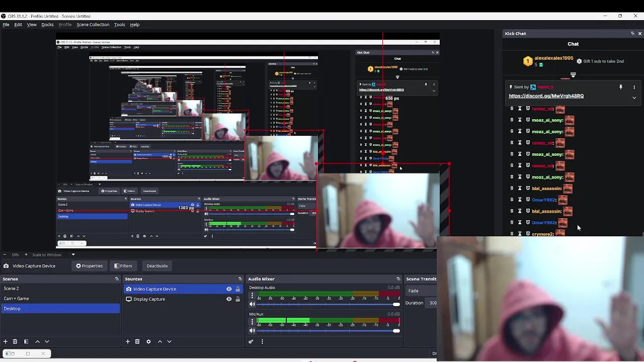
Task: Click username alexalexalex1995 in leaderboard
Action: tap(553, 58)
